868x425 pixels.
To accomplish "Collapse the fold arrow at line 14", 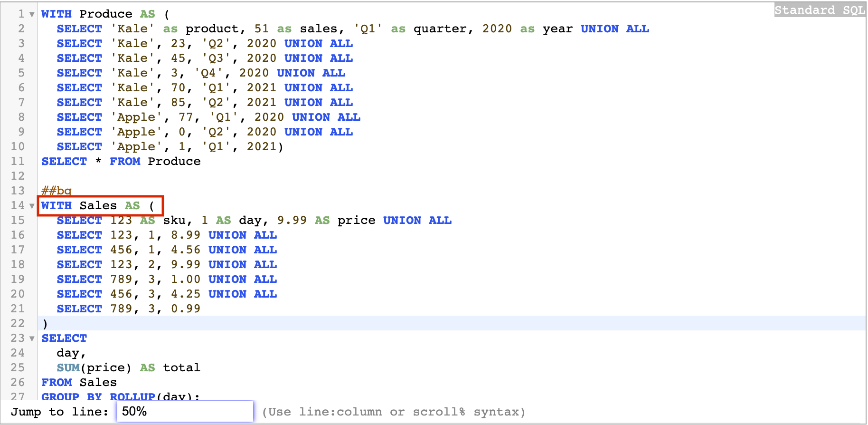I will tap(32, 206).
